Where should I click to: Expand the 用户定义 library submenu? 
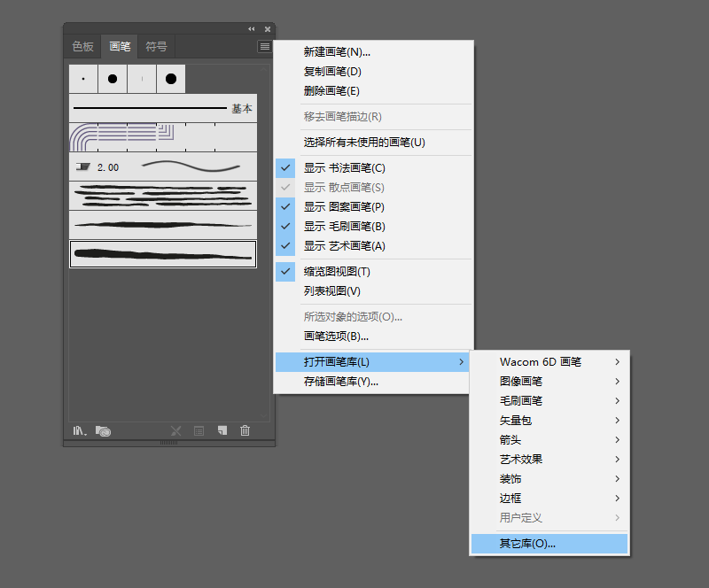coord(549,517)
